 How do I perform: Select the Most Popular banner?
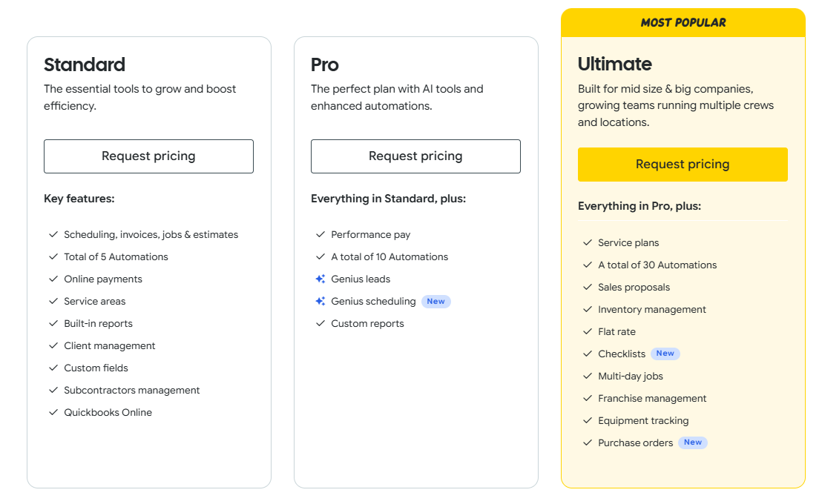pyautogui.click(x=683, y=22)
